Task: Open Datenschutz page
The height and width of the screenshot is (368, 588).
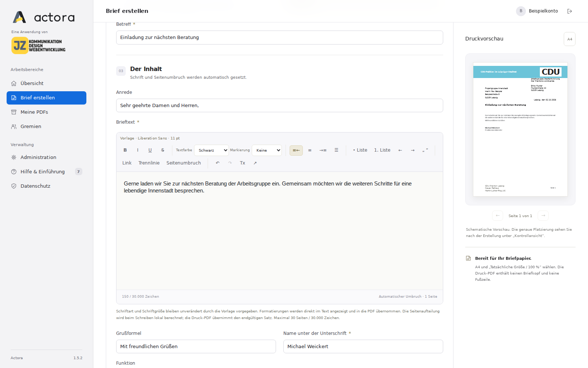Action: click(46, 186)
